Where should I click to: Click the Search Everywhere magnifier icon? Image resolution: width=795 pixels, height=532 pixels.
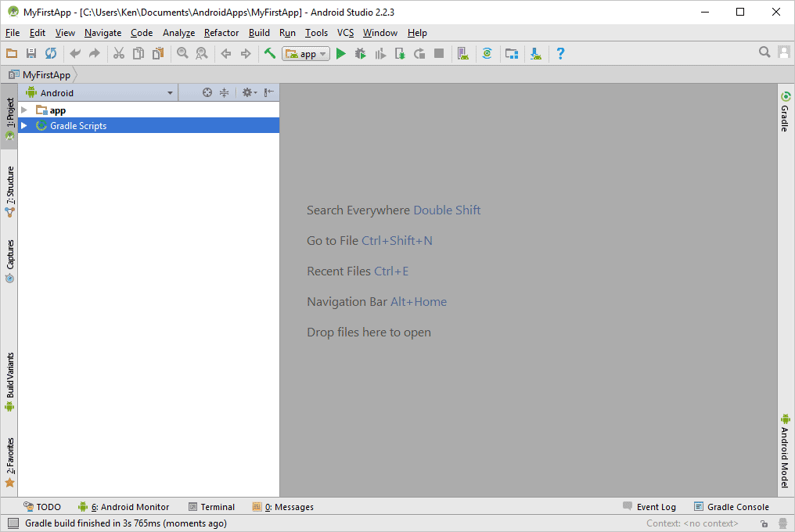(x=764, y=52)
